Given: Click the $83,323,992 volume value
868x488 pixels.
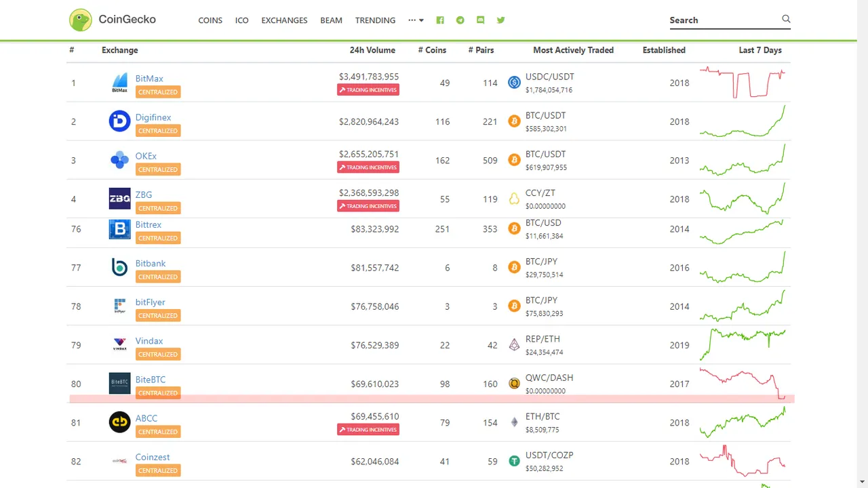Looking at the screenshot, I should click(x=375, y=229).
